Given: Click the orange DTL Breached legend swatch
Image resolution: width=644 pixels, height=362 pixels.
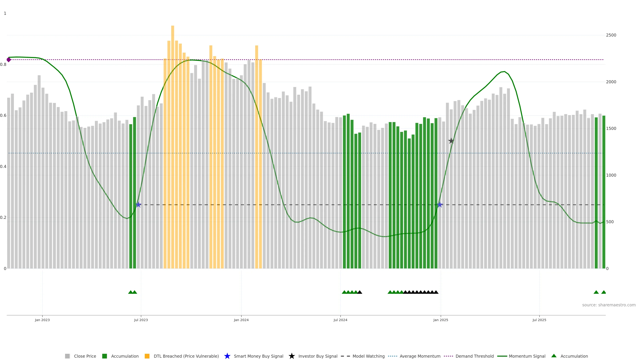Looking at the screenshot, I should pos(147,356).
